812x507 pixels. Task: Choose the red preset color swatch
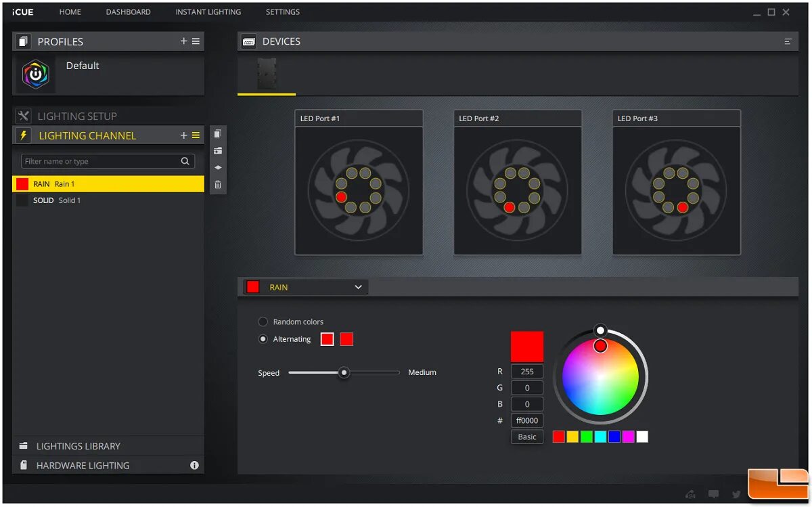pyautogui.click(x=559, y=437)
